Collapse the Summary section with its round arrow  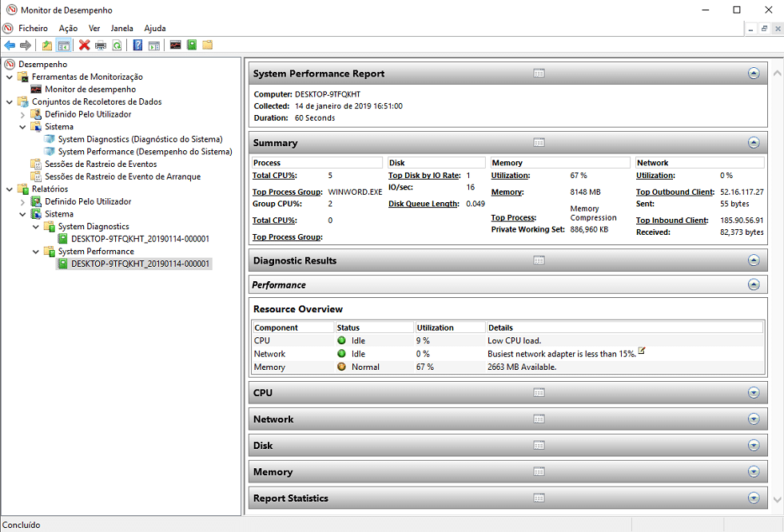pyautogui.click(x=754, y=143)
